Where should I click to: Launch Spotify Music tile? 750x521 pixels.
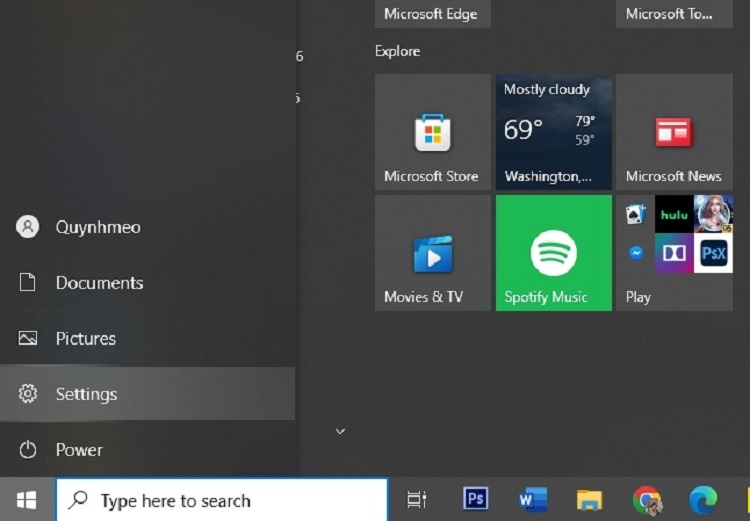[x=553, y=253]
